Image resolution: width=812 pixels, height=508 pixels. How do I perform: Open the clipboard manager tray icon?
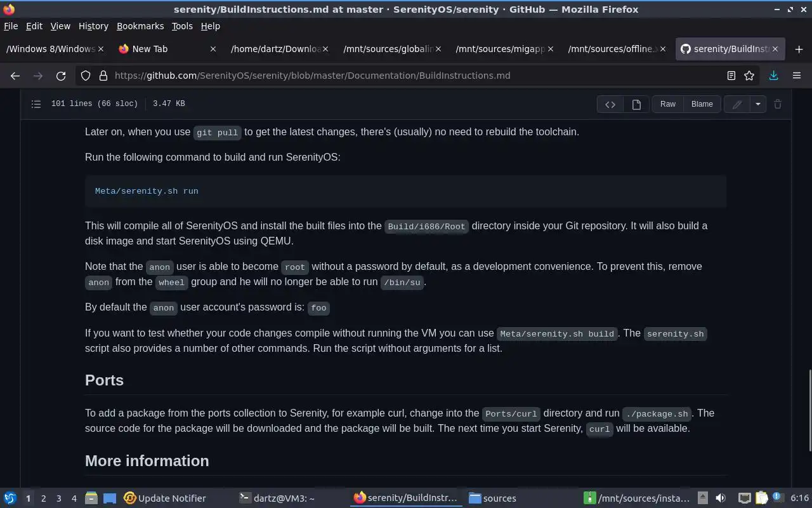(x=761, y=498)
